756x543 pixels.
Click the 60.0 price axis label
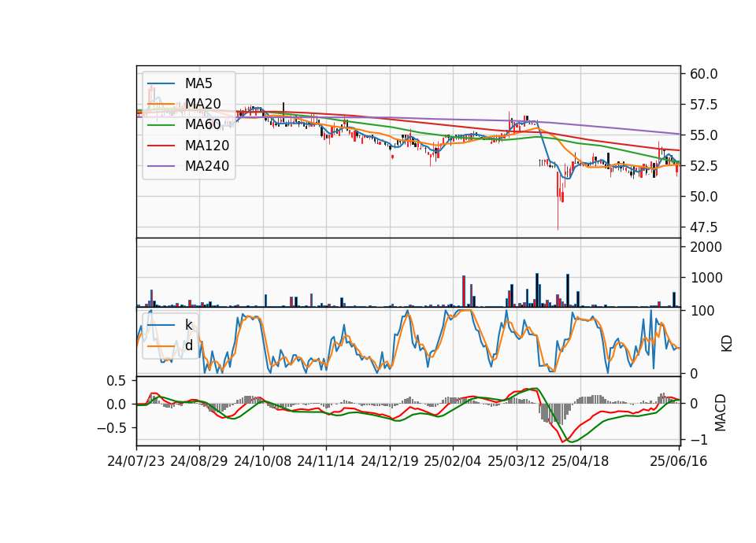703,74
